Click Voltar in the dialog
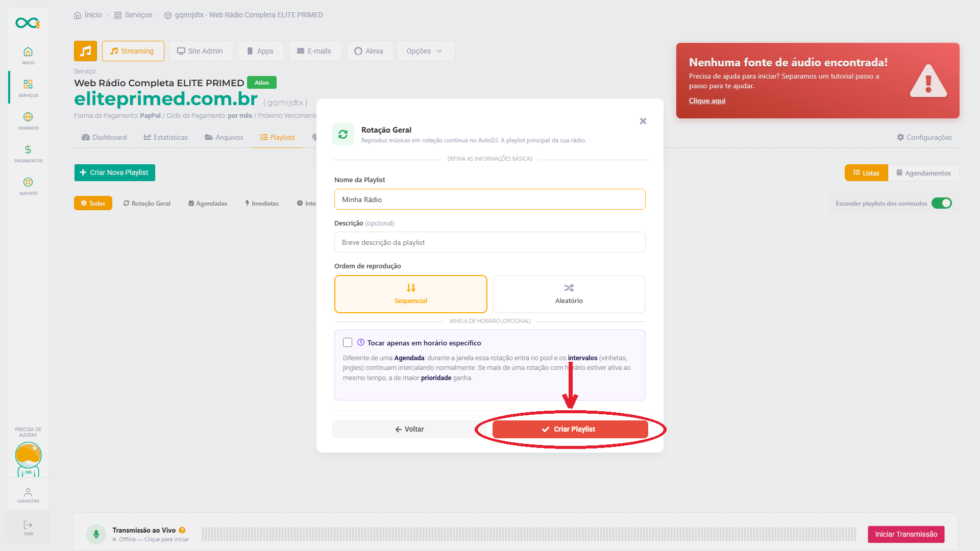980x551 pixels. tap(409, 429)
